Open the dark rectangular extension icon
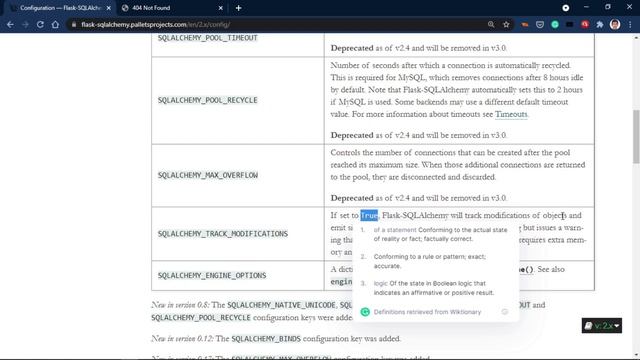Viewport: 640px width, 360px height. [569, 24]
